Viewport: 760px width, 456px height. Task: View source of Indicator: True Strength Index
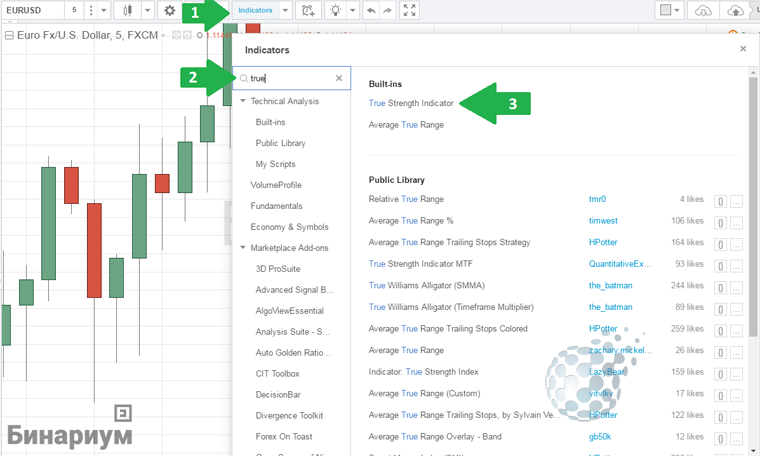[720, 374]
